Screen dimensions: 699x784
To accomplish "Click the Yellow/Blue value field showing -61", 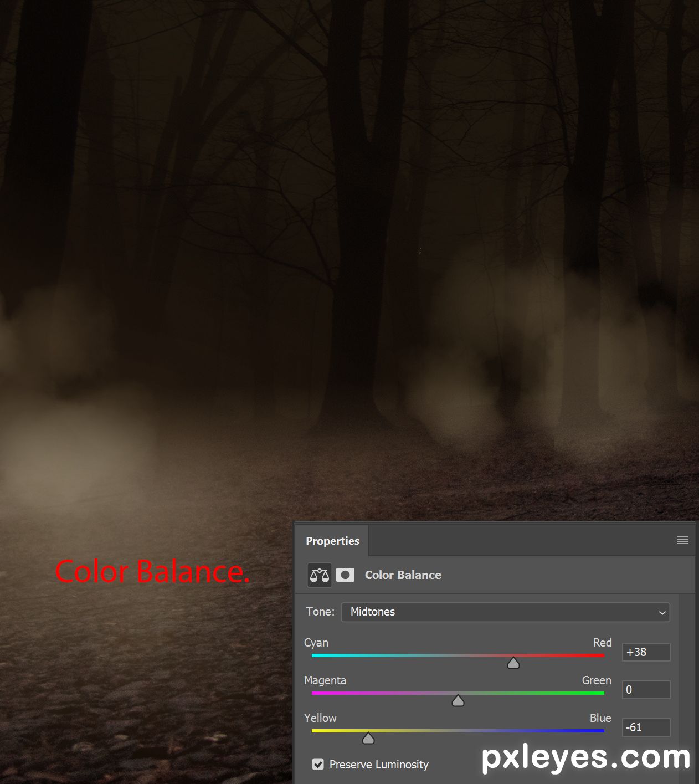I will coord(646,727).
